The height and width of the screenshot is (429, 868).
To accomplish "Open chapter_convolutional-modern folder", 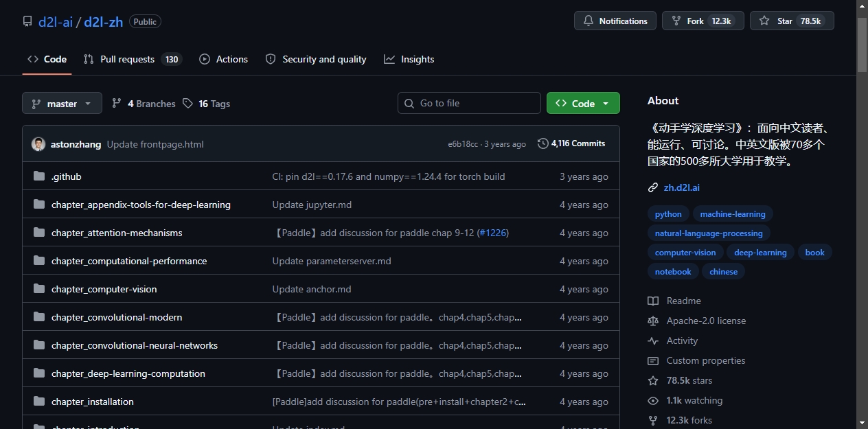I will click(117, 317).
